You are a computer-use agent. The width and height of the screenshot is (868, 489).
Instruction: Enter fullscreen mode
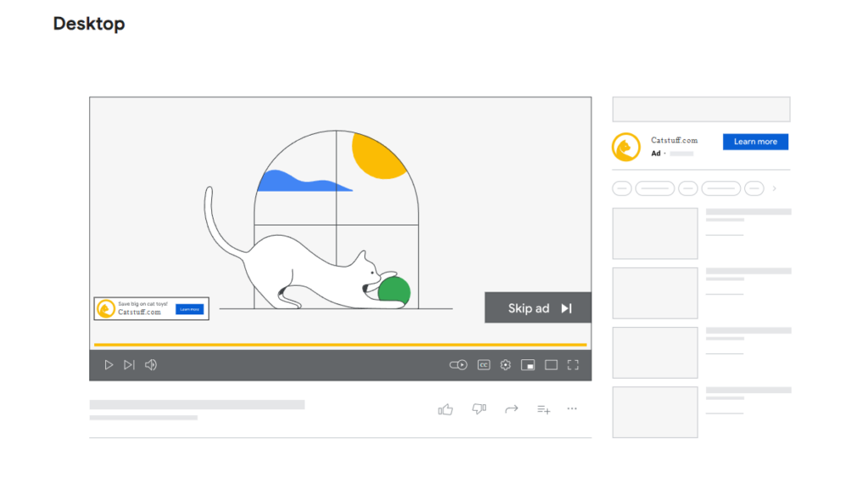tap(573, 365)
